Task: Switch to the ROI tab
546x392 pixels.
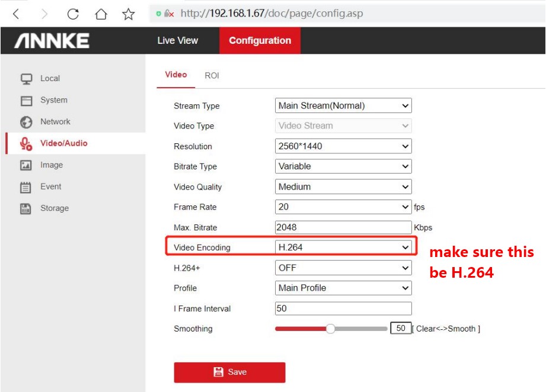Action: 212,76
